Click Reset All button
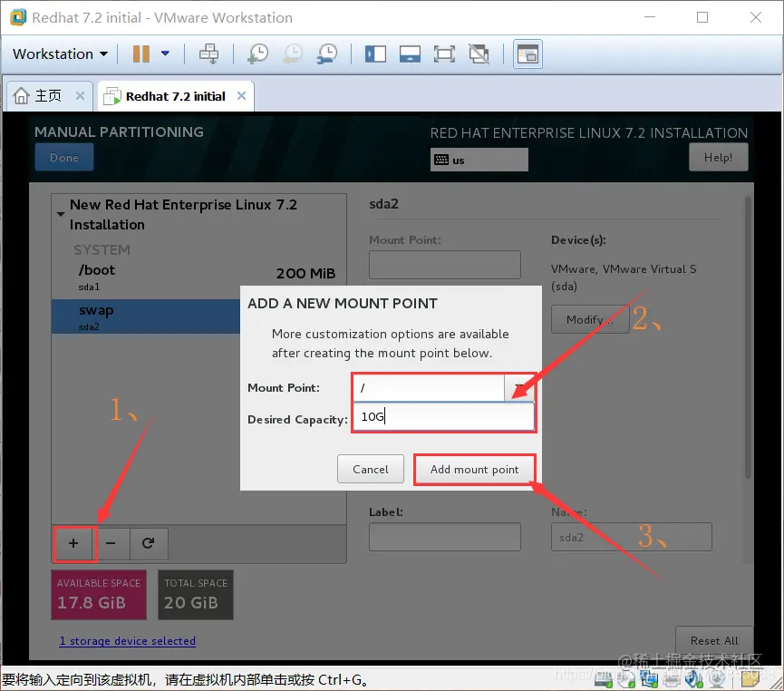This screenshot has width=784, height=691. coord(714,641)
